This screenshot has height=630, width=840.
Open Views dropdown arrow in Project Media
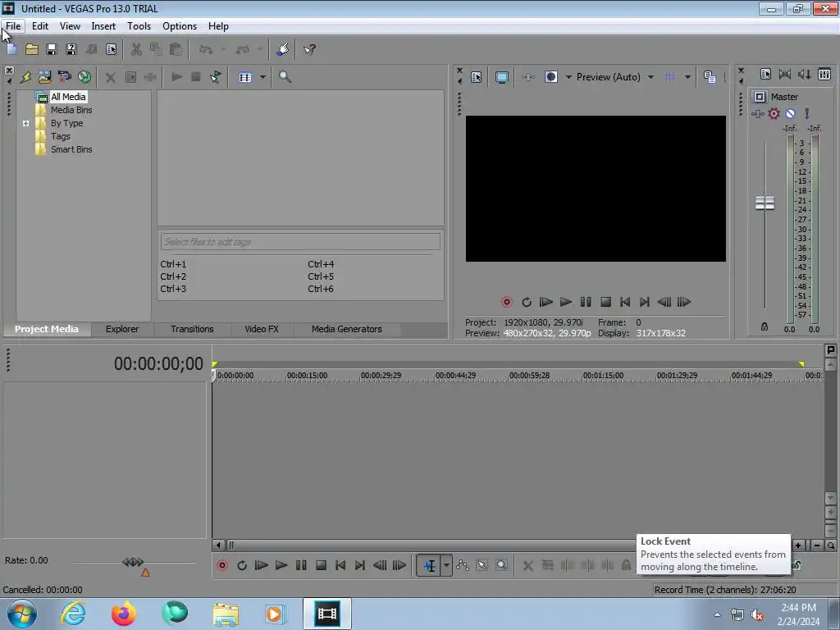tap(262, 77)
